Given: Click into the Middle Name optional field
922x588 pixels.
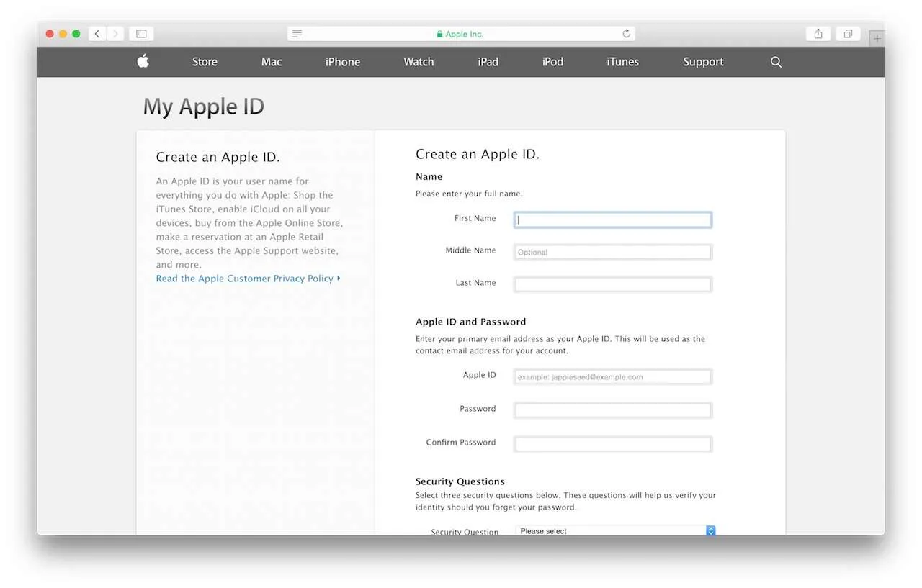Looking at the screenshot, I should (x=613, y=252).
